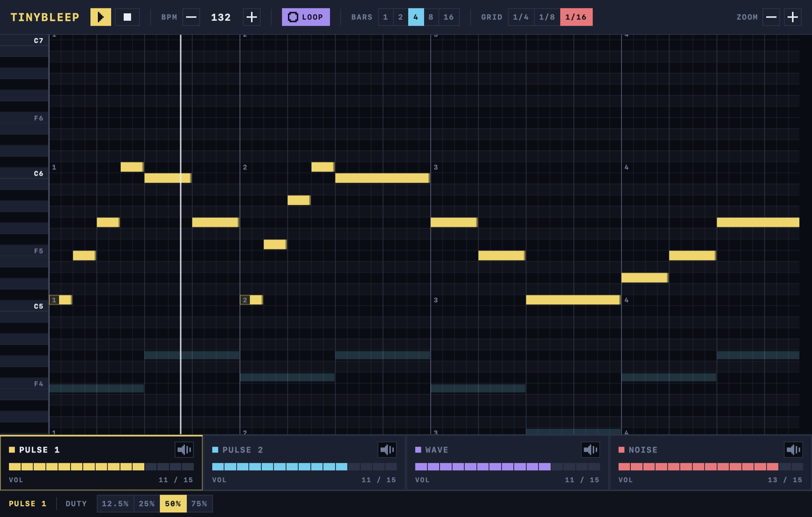
Task: Click the F5 piano key label
Action: click(39, 251)
